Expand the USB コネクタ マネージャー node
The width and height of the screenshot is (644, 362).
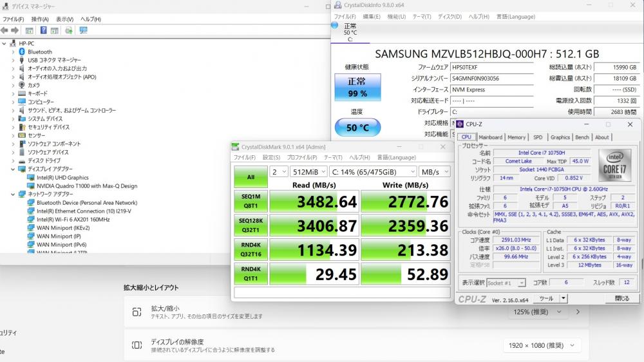[13, 60]
